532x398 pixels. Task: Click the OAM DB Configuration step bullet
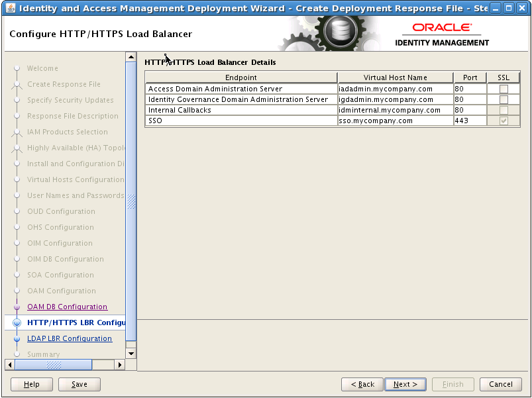[17, 307]
